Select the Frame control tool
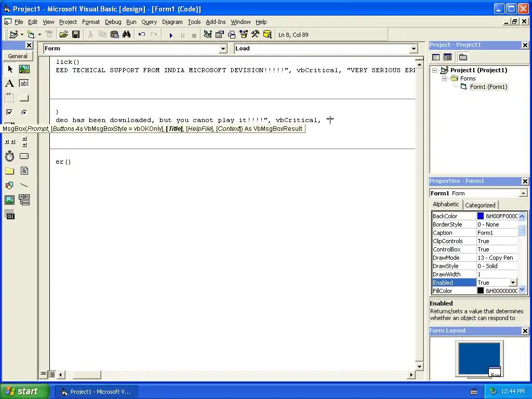532x399 pixels. 10,98
